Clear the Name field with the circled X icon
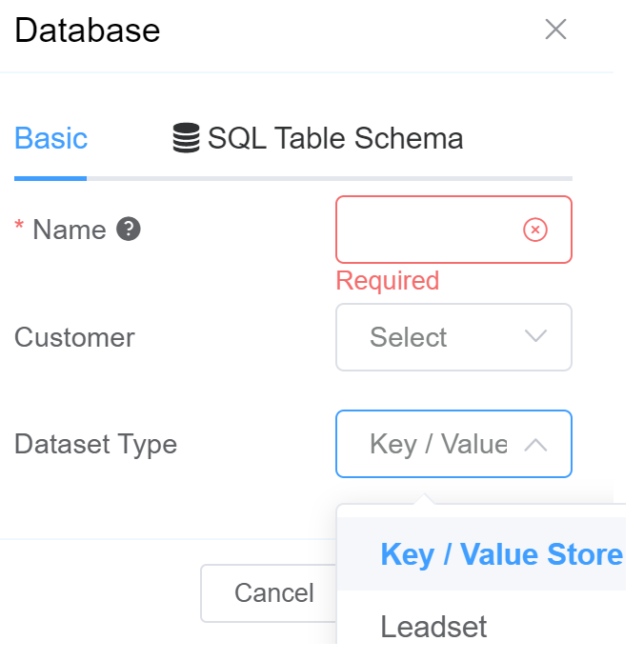Image resolution: width=644 pixels, height=661 pixels. pyautogui.click(x=535, y=230)
